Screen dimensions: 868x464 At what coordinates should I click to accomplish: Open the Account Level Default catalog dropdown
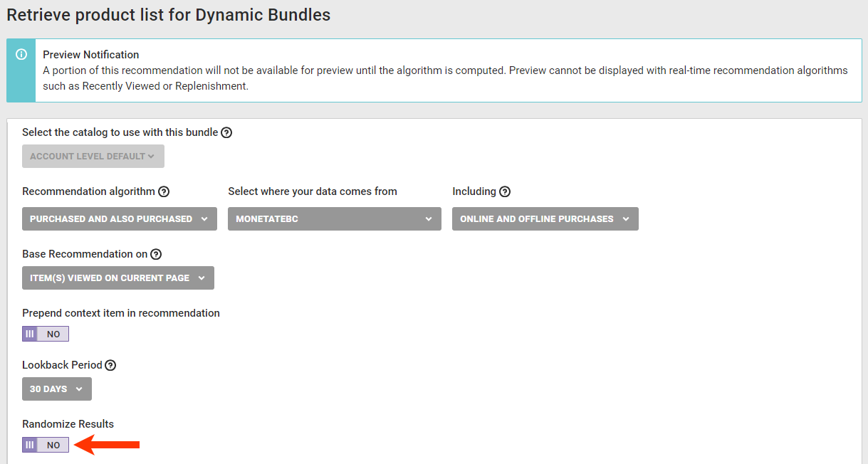(x=93, y=157)
